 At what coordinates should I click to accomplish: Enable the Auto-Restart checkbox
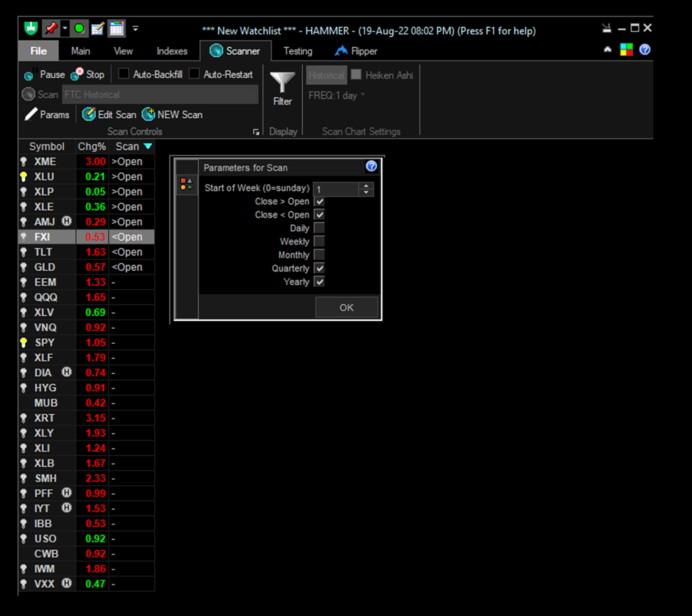pyautogui.click(x=194, y=74)
